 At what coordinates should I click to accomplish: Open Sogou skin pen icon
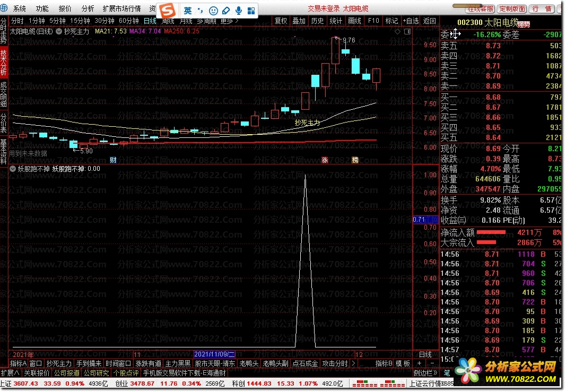click(x=226, y=11)
